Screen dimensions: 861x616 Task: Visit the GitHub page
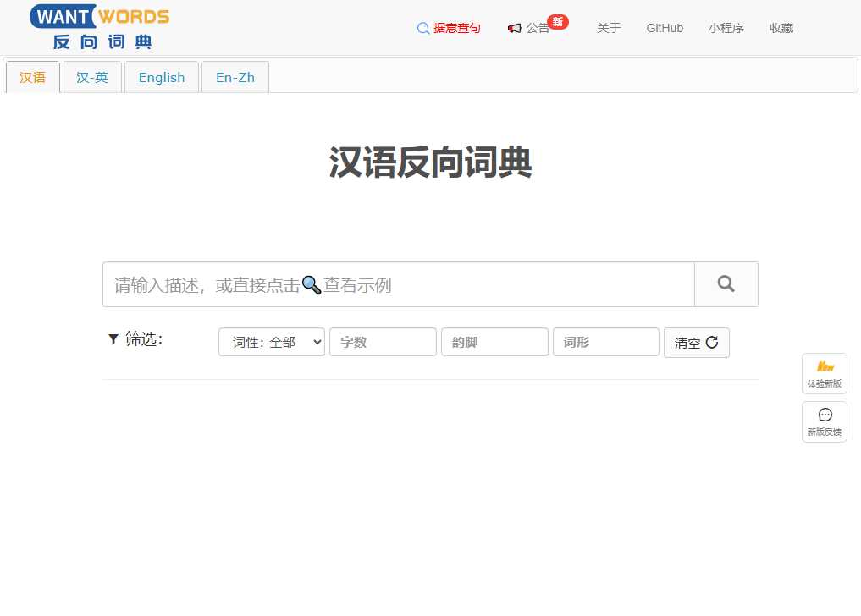(x=664, y=28)
